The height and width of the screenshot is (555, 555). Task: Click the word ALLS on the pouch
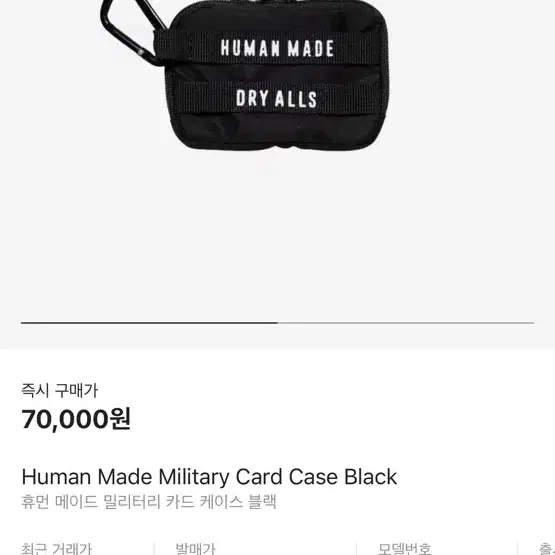(296, 98)
